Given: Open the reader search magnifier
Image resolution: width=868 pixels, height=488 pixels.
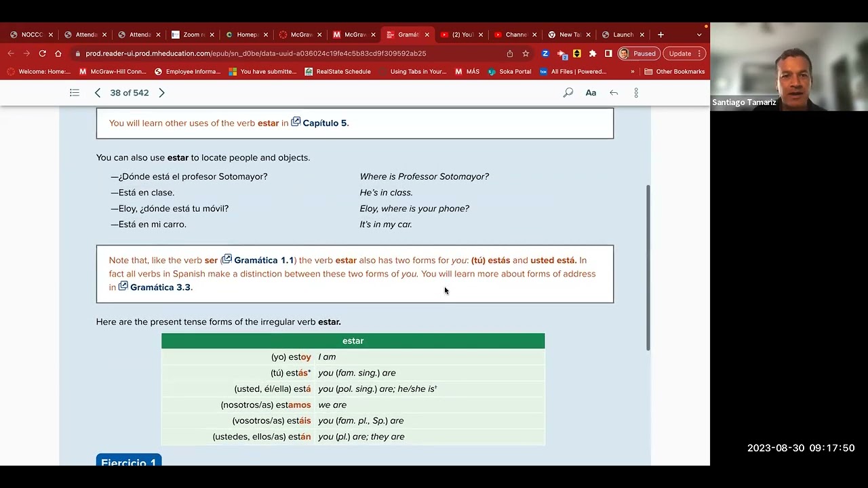Looking at the screenshot, I should point(568,93).
